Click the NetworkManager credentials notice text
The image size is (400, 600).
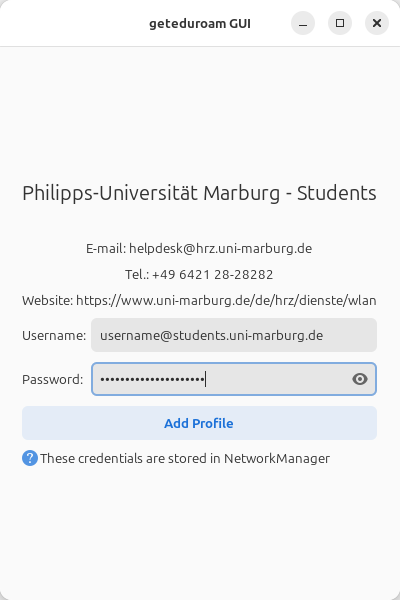pos(185,458)
